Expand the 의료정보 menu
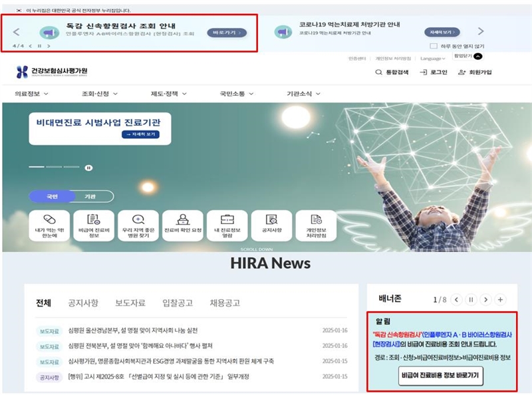Image resolution: width=532 pixels, height=395 pixels. (31, 94)
